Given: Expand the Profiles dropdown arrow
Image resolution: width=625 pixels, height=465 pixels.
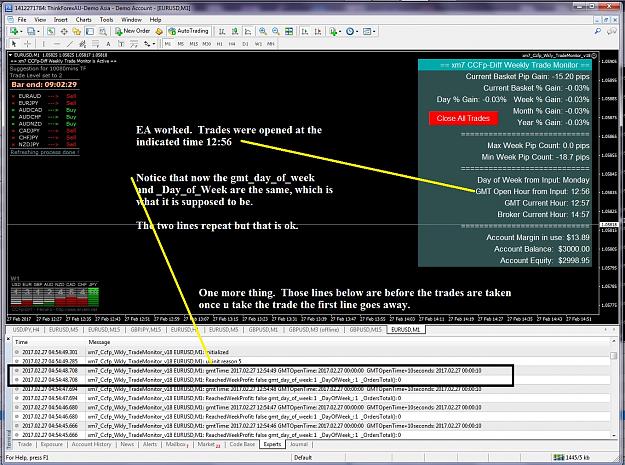Looking at the screenshot, I should point(38,31).
